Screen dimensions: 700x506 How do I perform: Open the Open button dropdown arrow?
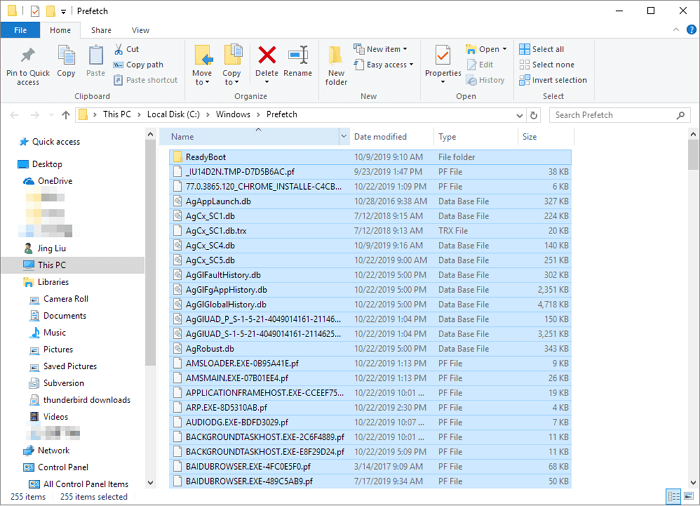point(504,49)
